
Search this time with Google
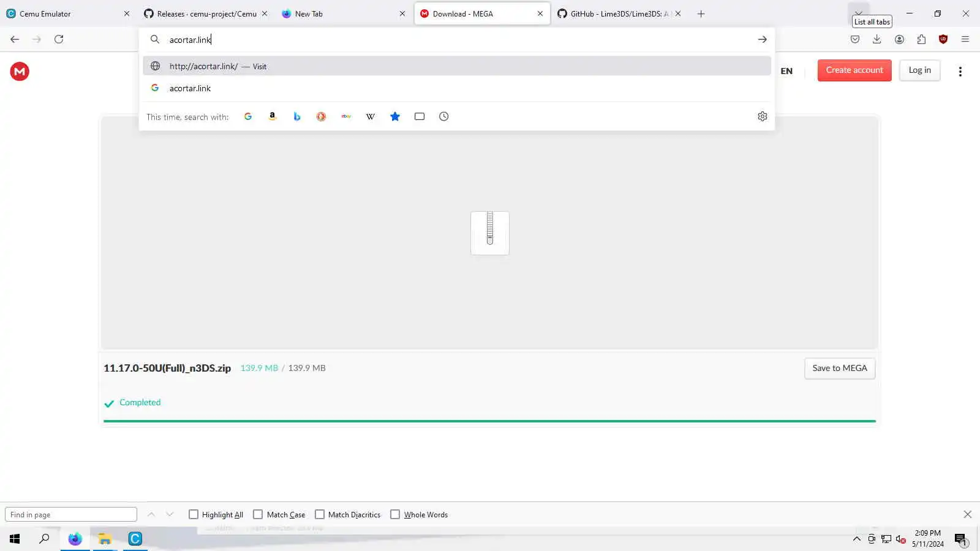[x=248, y=116]
